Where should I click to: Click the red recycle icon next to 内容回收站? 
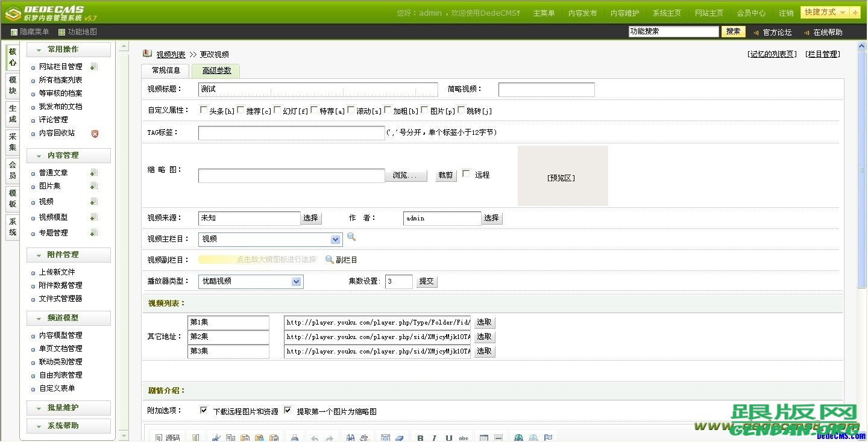tap(93, 134)
